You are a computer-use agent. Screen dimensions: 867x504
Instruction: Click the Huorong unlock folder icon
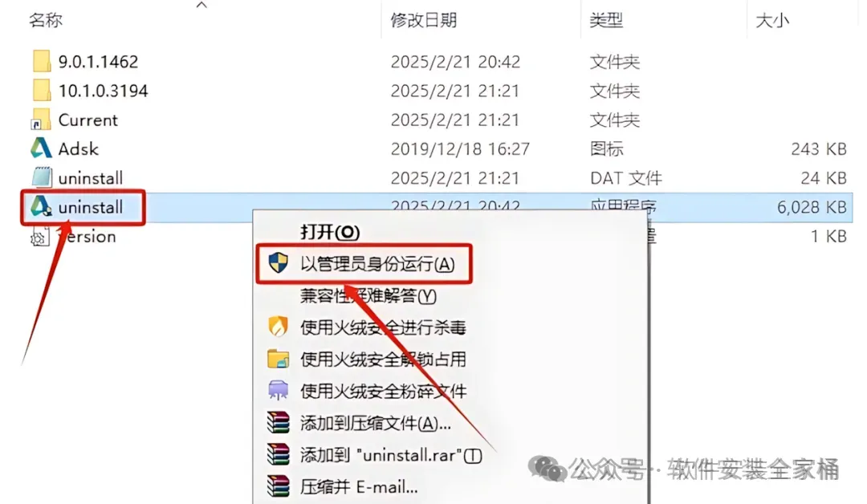click(278, 359)
